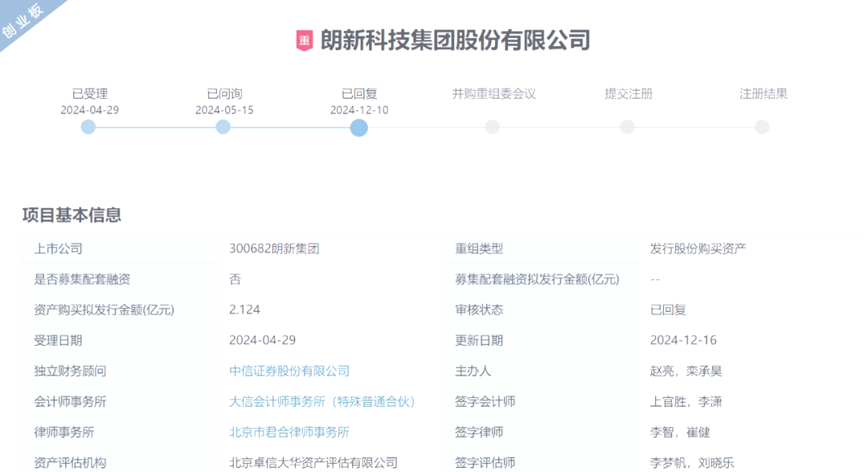Click the 已问询 date 2024-05-15
868x472 pixels.
point(224,109)
